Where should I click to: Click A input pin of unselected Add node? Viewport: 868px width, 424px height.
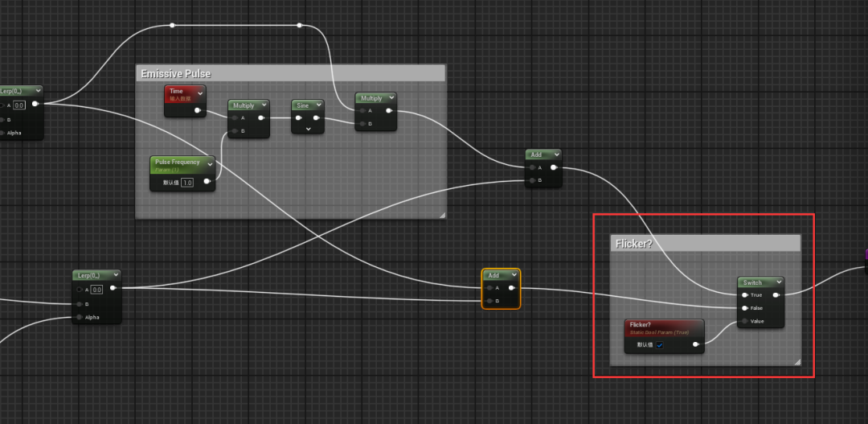coord(532,167)
